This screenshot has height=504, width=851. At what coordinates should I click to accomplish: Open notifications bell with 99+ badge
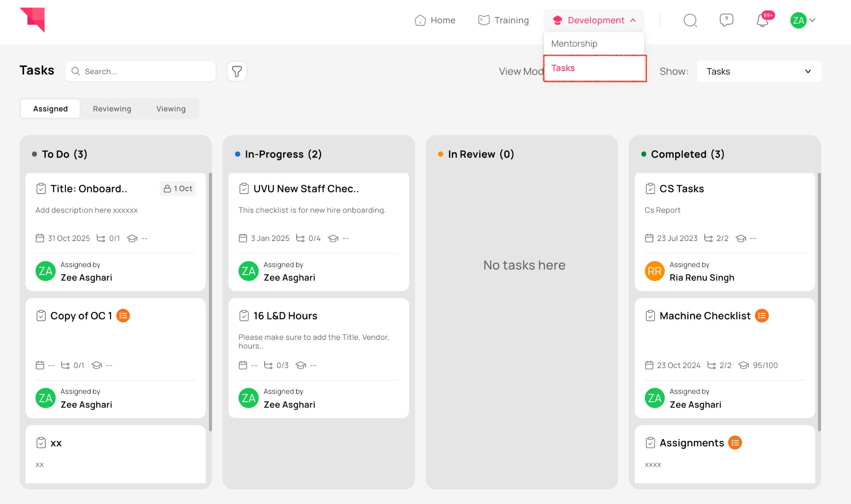click(762, 20)
